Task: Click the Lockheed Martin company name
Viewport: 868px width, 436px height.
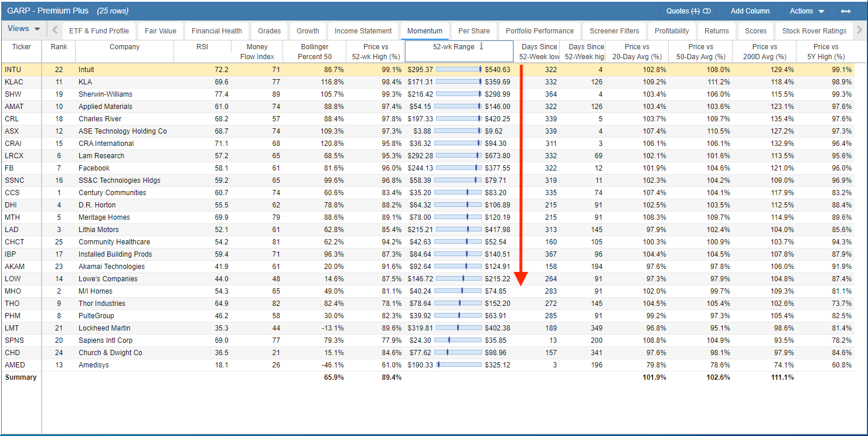Action: point(104,328)
